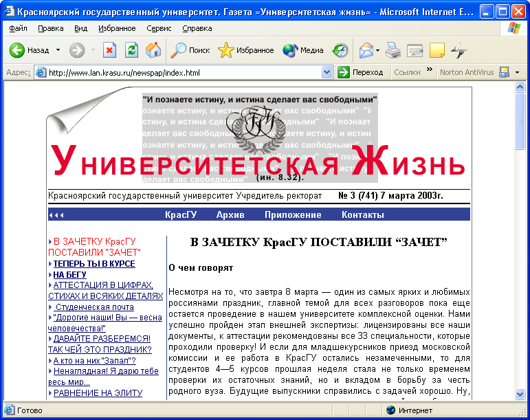Click the Norton AntiVirus icon
This screenshot has height=420, width=530.
[x=504, y=72]
